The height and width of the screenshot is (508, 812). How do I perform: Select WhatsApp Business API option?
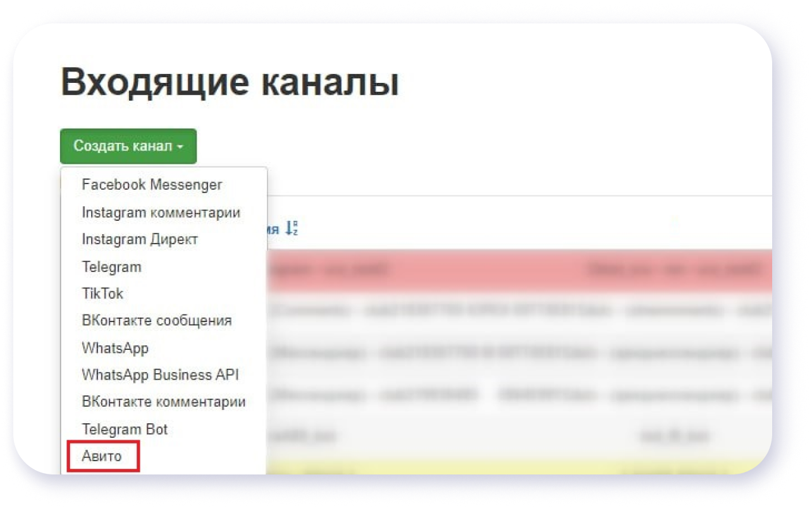160,375
